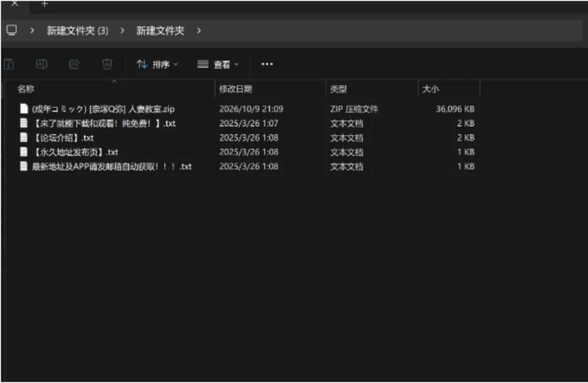Open the three-dots See more menu
Image resolution: width=588 pixels, height=383 pixels.
[267, 64]
